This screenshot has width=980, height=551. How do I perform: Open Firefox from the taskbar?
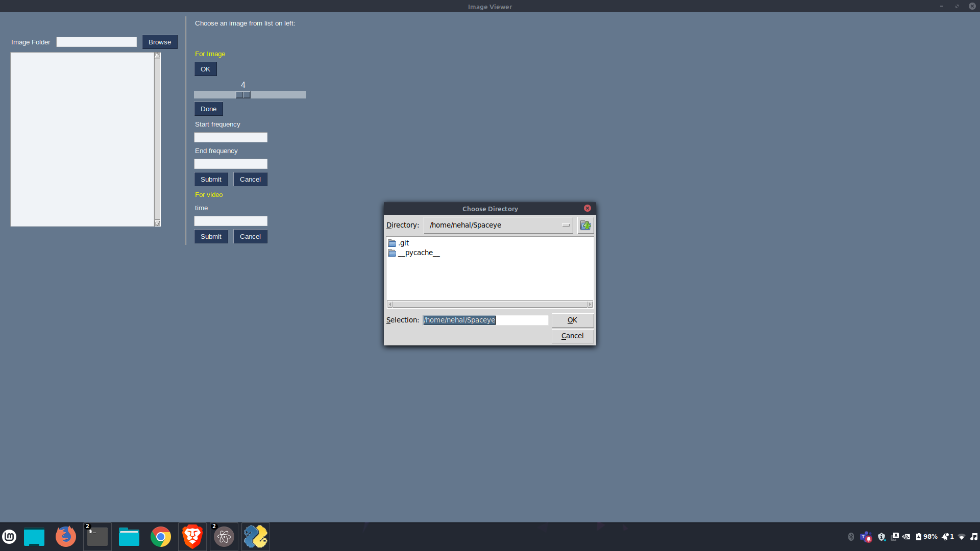pos(65,537)
